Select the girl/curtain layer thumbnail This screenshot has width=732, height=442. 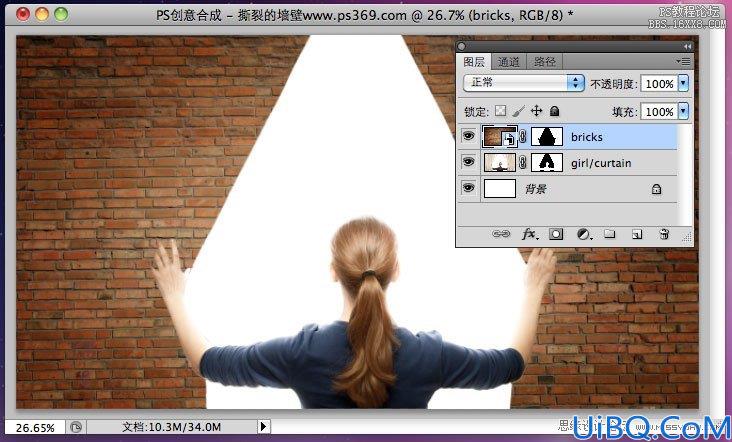pos(500,162)
